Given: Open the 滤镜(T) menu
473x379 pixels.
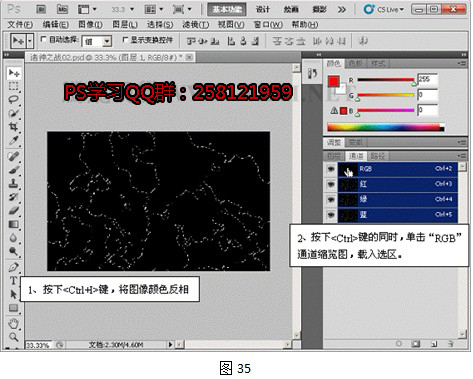Looking at the screenshot, I should (x=196, y=24).
